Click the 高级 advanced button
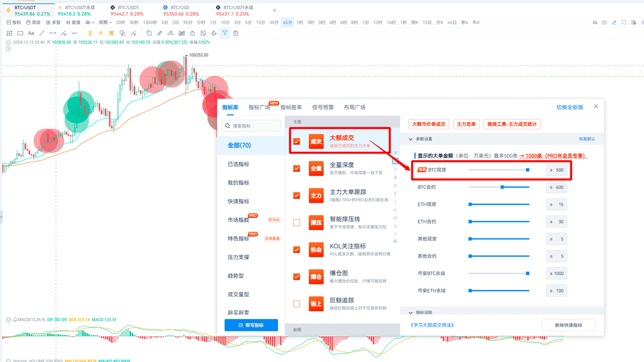Viewport: 644px width, 362px height. [33, 22]
